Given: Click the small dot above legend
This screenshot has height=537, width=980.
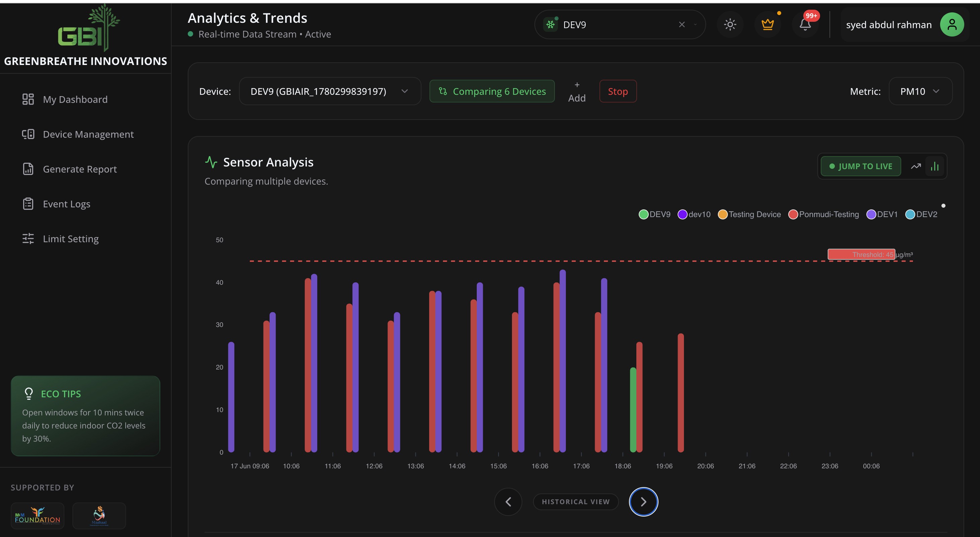Looking at the screenshot, I should [943, 206].
